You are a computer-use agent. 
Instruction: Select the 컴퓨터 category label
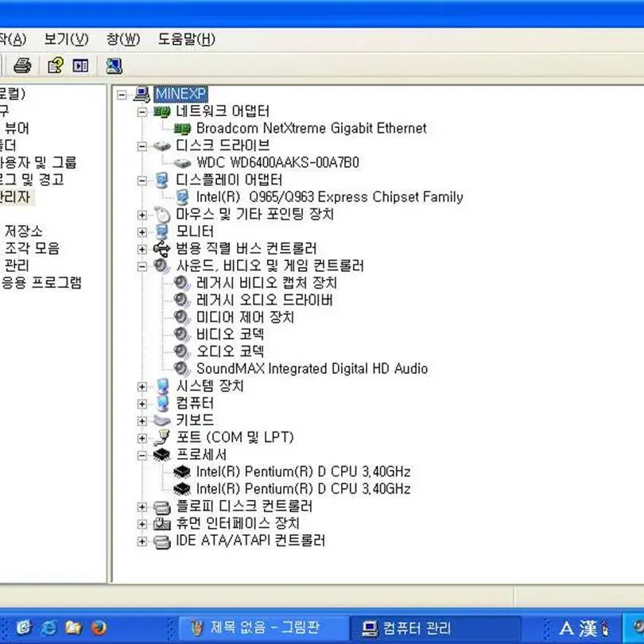pyautogui.click(x=195, y=403)
